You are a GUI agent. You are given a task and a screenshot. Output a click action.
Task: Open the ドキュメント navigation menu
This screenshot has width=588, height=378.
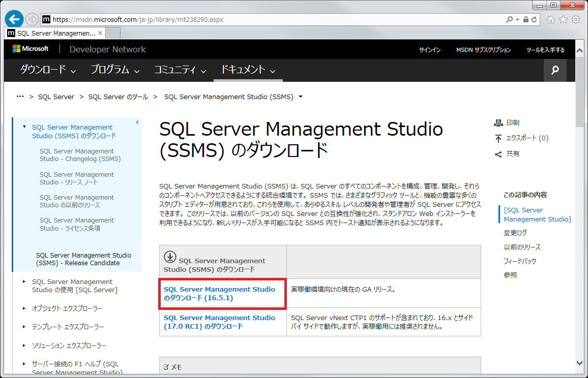coord(248,70)
